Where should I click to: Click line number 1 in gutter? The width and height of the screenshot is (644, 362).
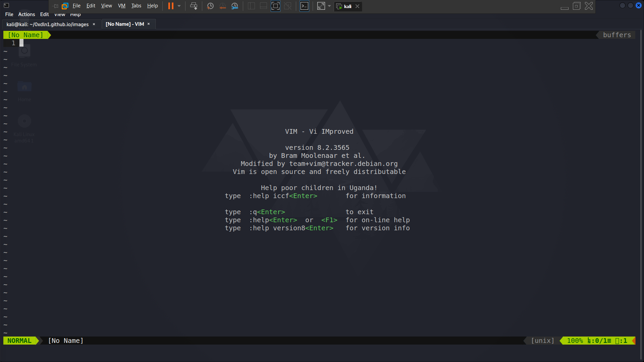click(13, 43)
